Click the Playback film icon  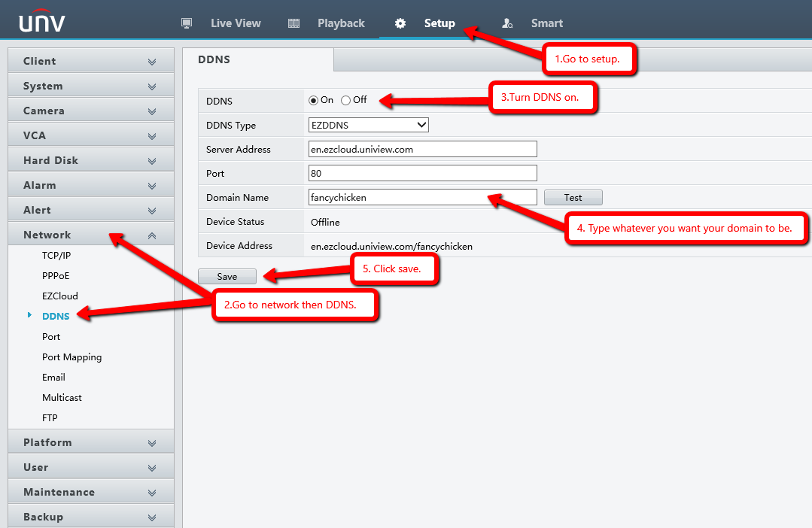click(x=293, y=23)
